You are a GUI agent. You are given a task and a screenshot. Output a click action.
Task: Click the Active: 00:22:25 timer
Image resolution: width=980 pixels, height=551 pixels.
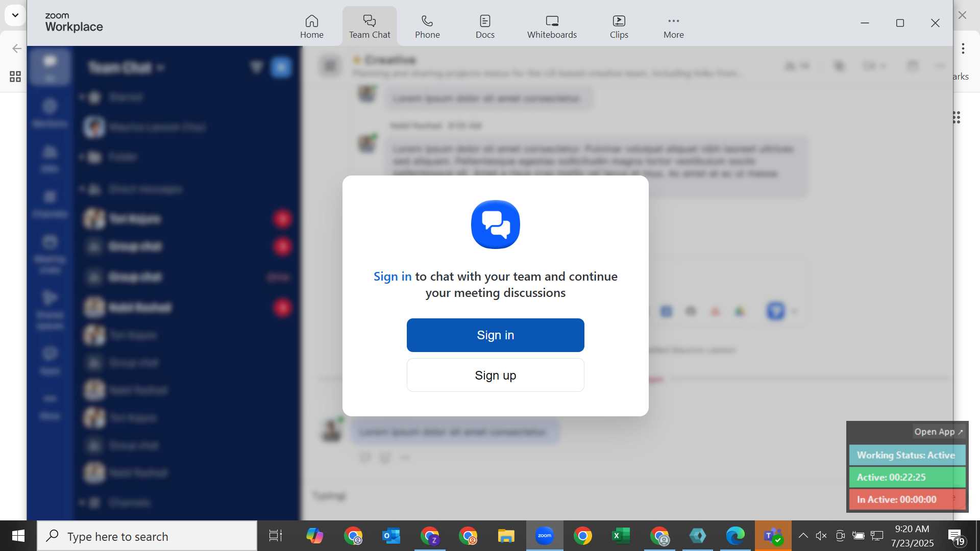click(x=907, y=477)
